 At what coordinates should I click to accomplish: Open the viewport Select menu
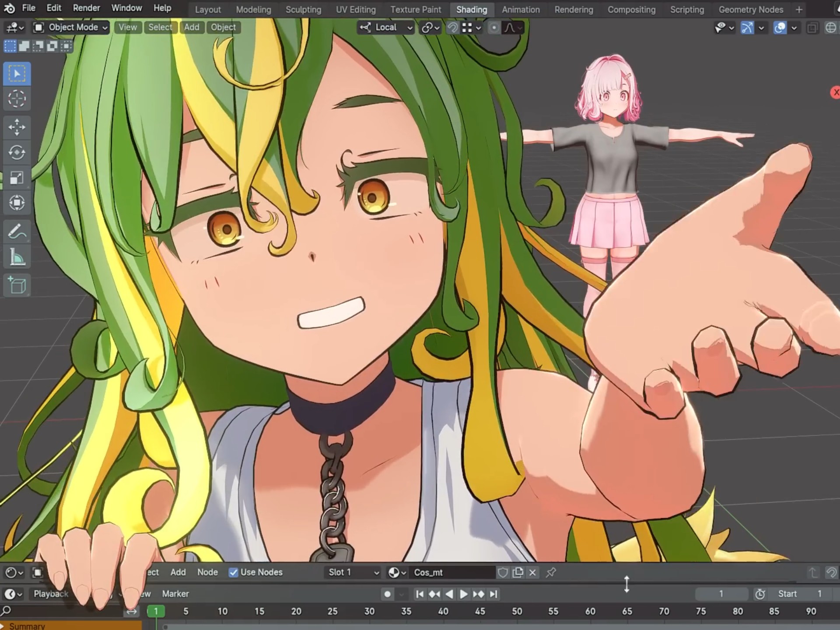click(x=160, y=28)
